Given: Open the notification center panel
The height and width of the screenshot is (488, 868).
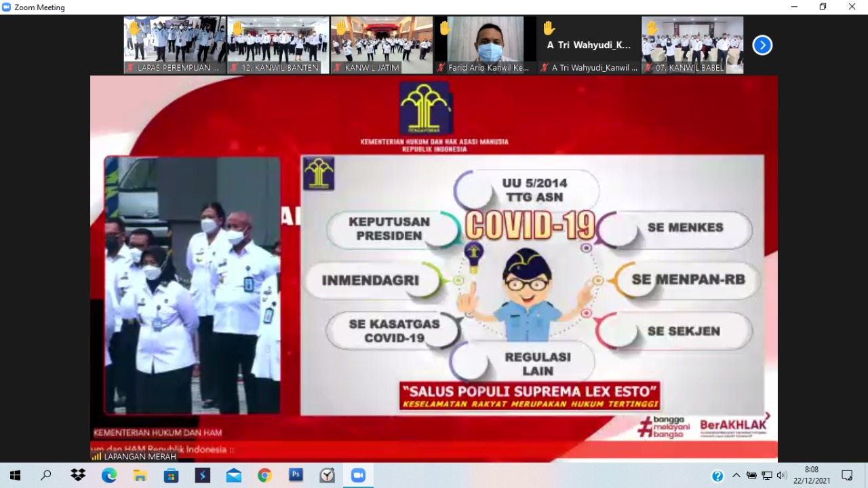Looking at the screenshot, I should tap(847, 475).
